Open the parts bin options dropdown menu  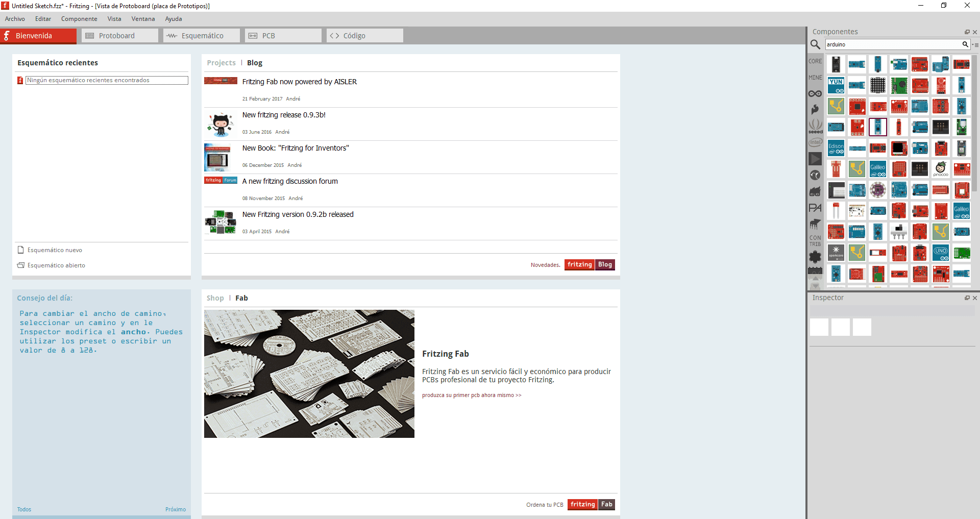point(975,45)
